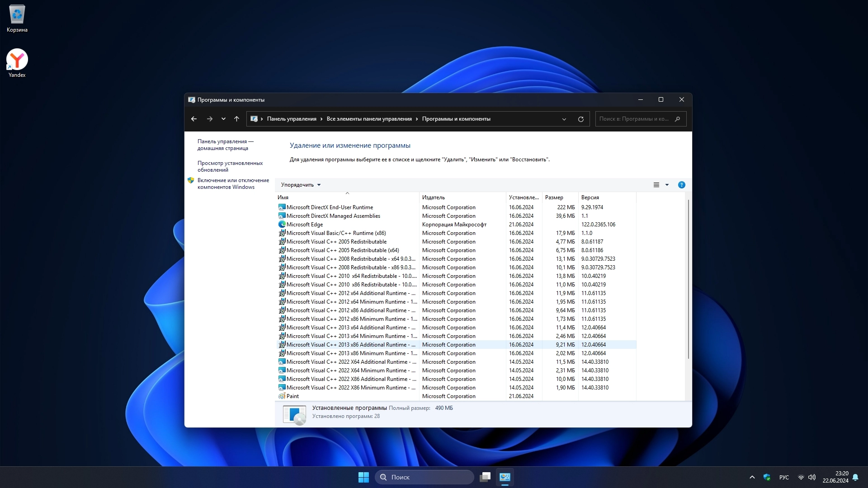This screenshot has width=868, height=488.
Task: Click the program search input field
Action: (x=635, y=119)
